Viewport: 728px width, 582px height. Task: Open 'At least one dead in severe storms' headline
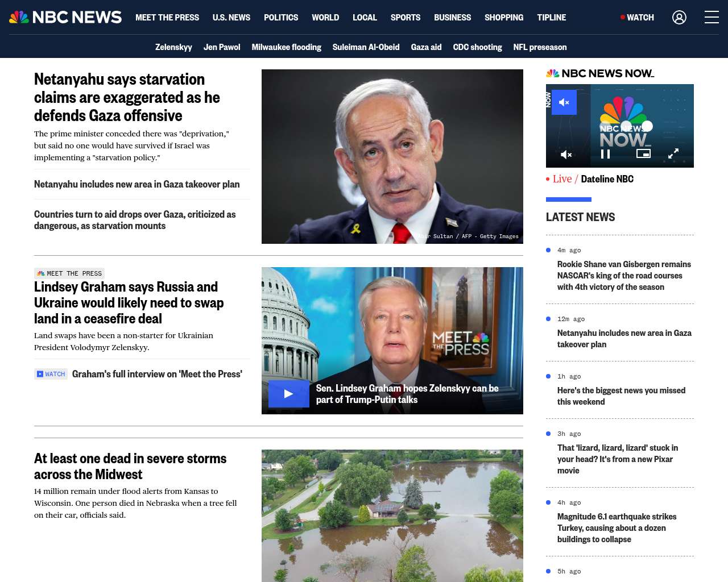point(130,466)
